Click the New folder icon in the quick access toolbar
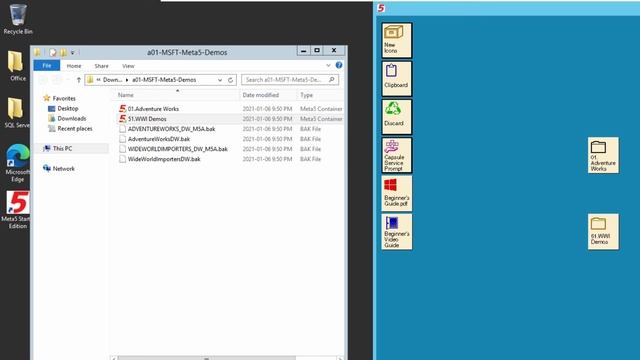Viewport: 640px width, 360px height. pyautogui.click(x=63, y=52)
